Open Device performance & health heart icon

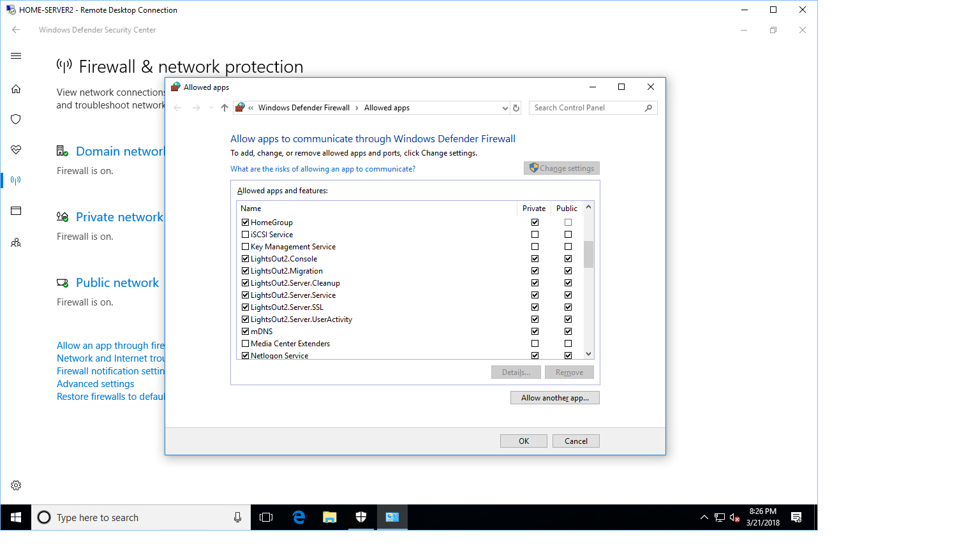[x=16, y=149]
